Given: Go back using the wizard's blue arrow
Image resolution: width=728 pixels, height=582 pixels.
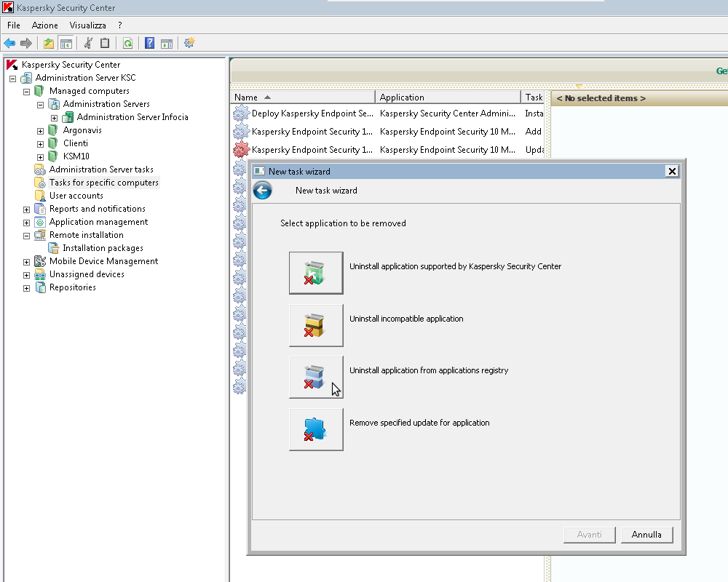Looking at the screenshot, I should 263,191.
